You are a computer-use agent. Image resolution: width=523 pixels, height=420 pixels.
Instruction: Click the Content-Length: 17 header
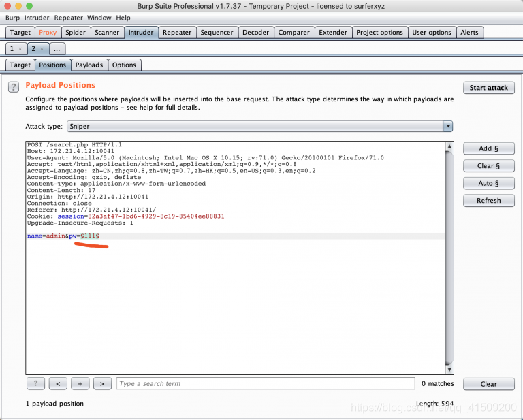click(61, 191)
